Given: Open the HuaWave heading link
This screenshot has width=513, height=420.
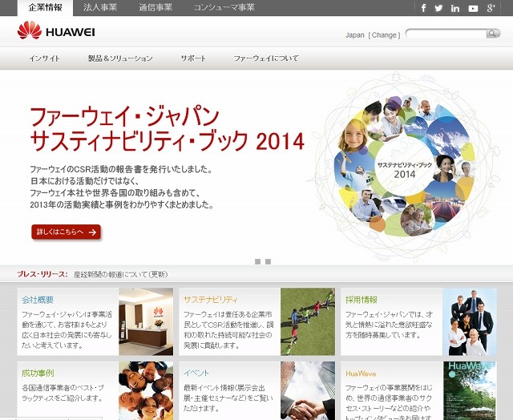Looking at the screenshot, I should [x=361, y=374].
